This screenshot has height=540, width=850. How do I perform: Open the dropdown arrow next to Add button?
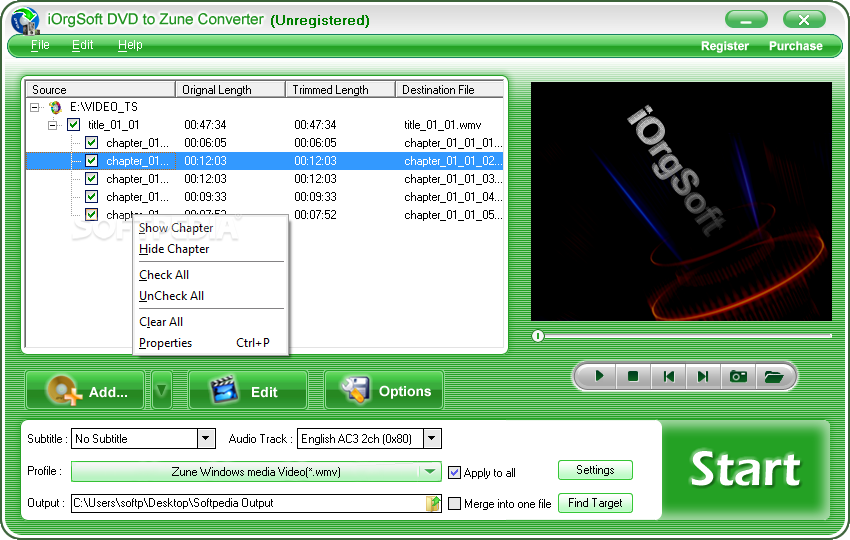click(x=162, y=390)
